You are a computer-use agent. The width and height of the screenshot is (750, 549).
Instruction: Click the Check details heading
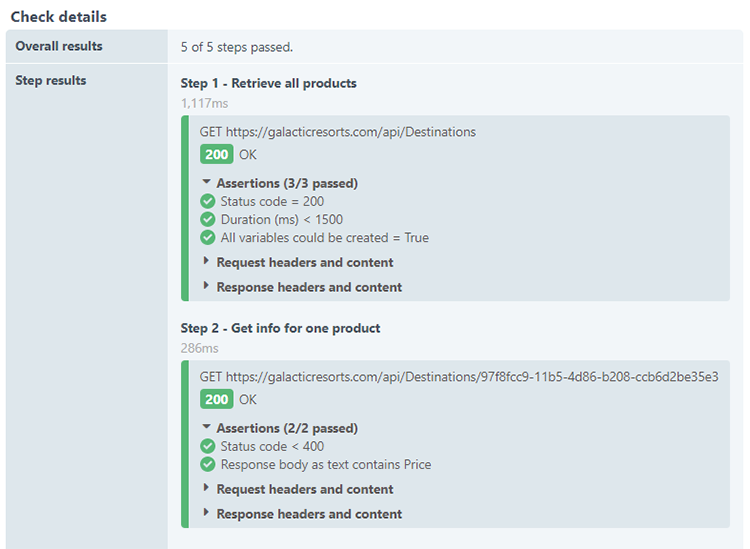(x=59, y=17)
